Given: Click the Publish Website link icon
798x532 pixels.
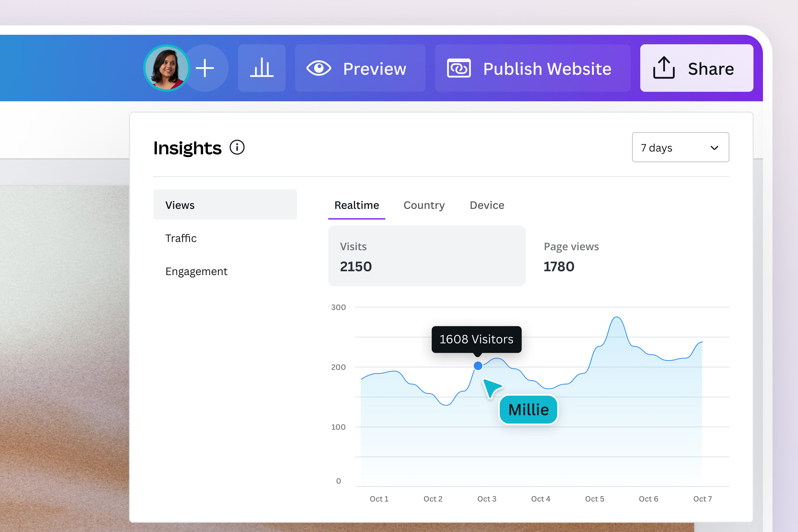Looking at the screenshot, I should [x=459, y=68].
